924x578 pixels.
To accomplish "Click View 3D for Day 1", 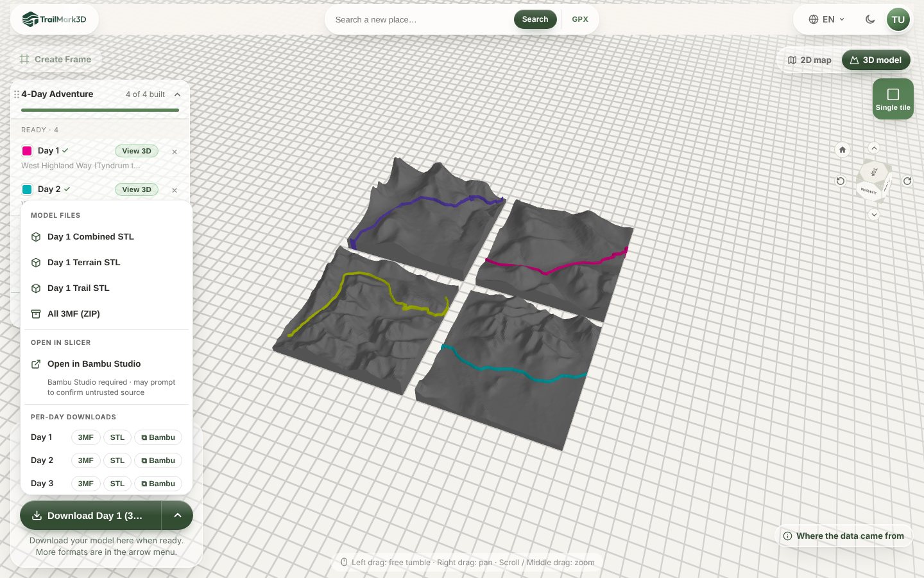I will tap(137, 151).
